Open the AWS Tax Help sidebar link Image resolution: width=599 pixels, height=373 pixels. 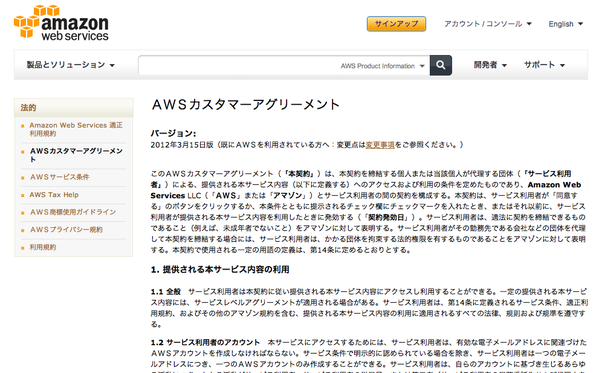point(54,195)
